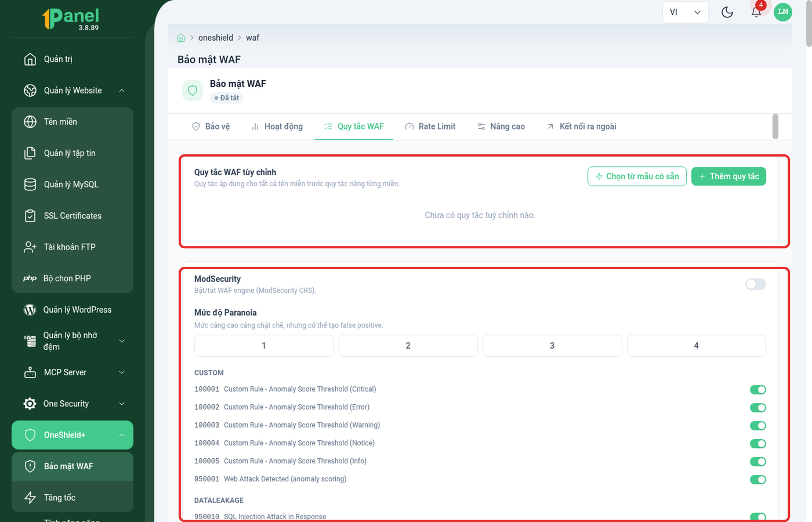
Task: Expand the Quản lý bộ nhớ đệm chevron
Action: click(x=122, y=341)
